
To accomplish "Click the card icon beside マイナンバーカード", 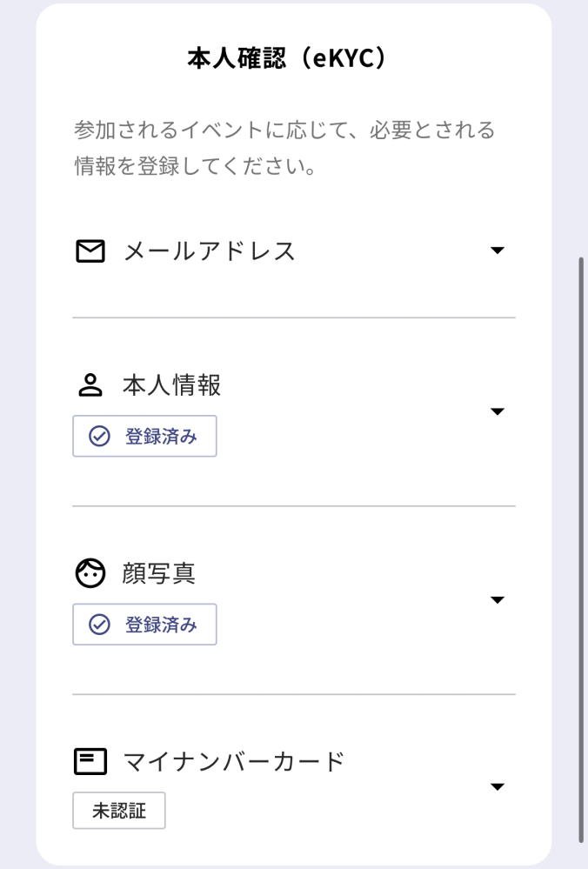I will click(x=89, y=759).
